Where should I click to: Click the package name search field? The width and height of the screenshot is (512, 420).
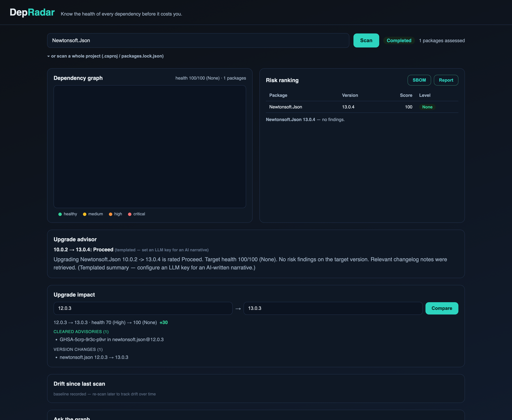[198, 40]
